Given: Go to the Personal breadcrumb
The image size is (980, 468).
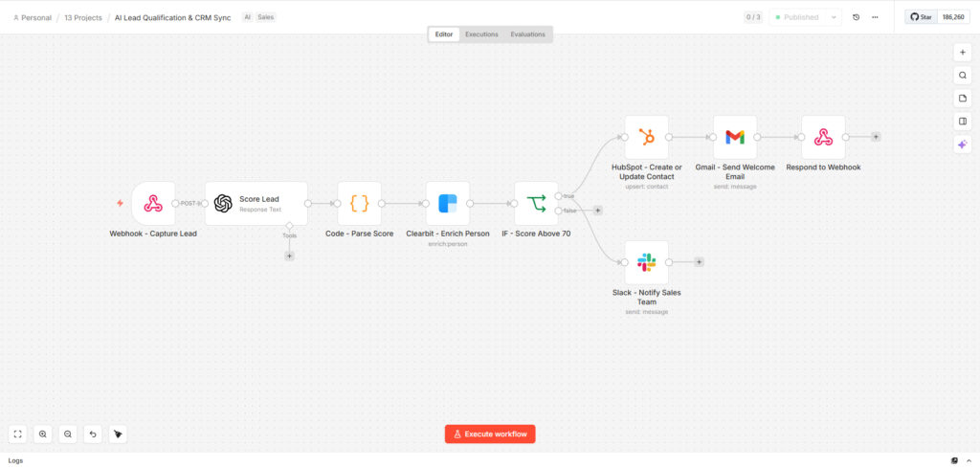Looking at the screenshot, I should 32,17.
